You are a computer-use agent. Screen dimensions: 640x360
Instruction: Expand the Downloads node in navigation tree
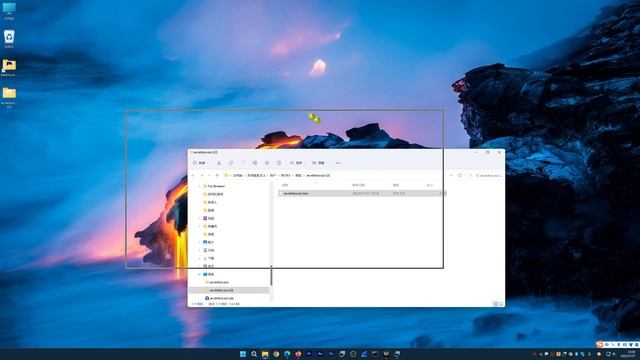point(199,258)
